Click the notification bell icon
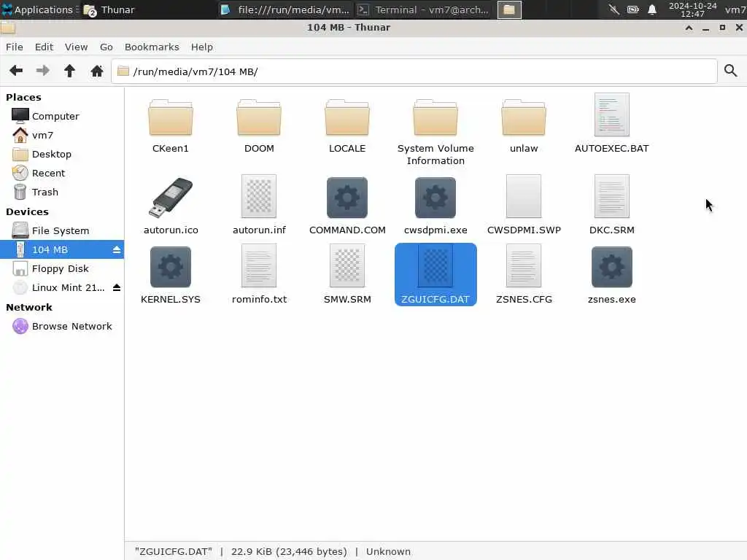Screen dimensions: 747x560 click(651, 9)
